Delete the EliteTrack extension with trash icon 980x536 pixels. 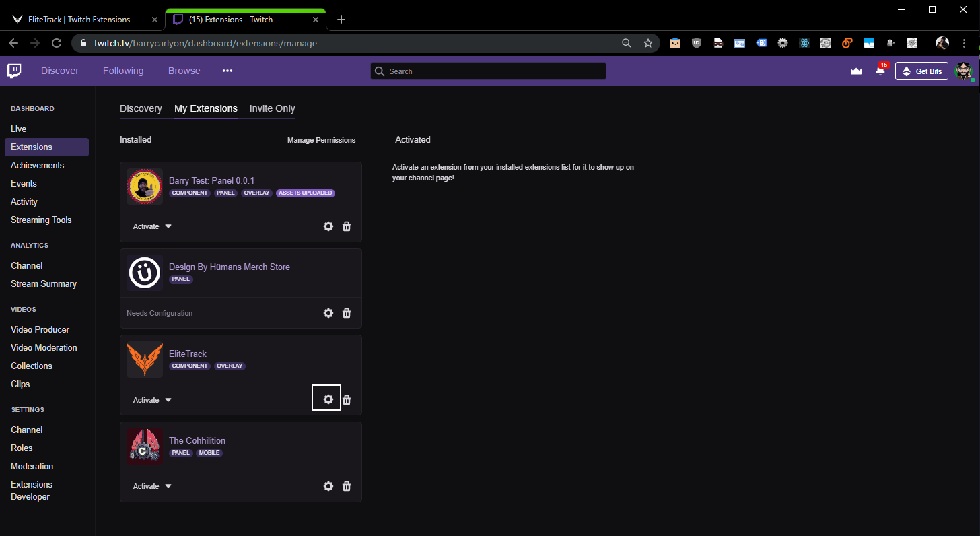(x=347, y=400)
